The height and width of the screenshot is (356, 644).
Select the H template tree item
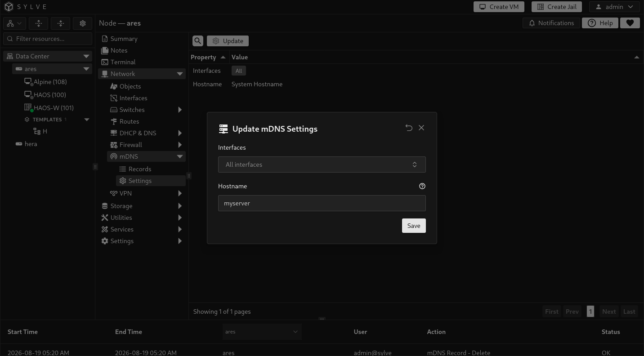click(45, 131)
